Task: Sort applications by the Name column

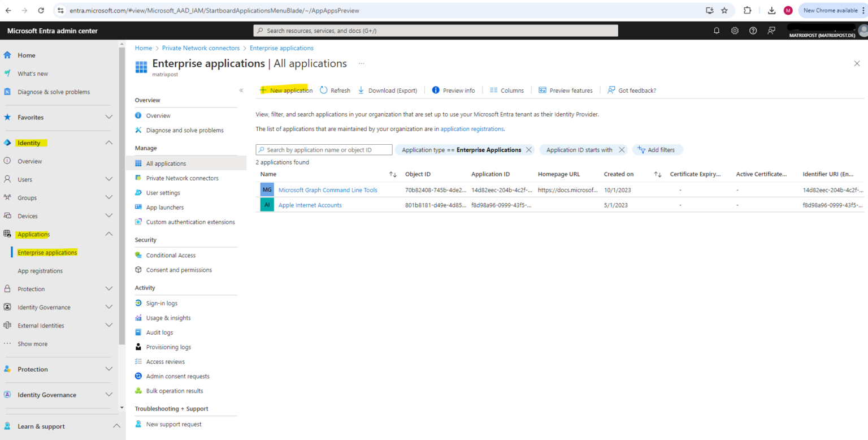Action: tap(393, 174)
